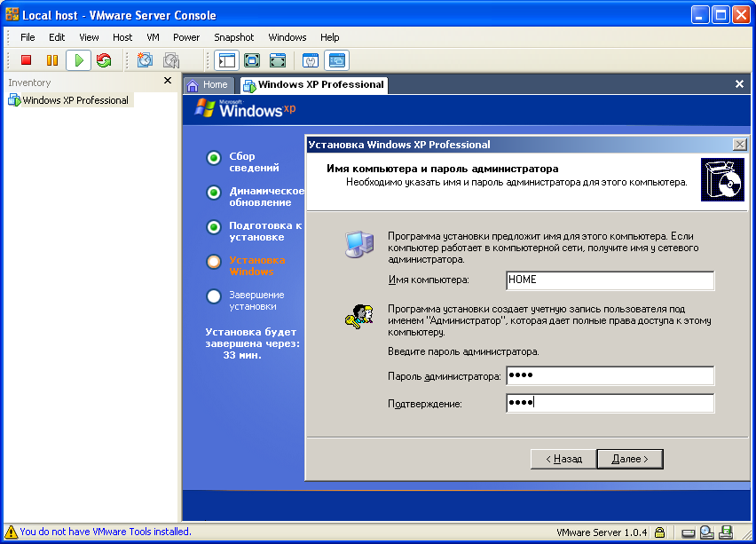Click the red Power Off stop icon
This screenshot has height=544, width=756.
tap(26, 60)
